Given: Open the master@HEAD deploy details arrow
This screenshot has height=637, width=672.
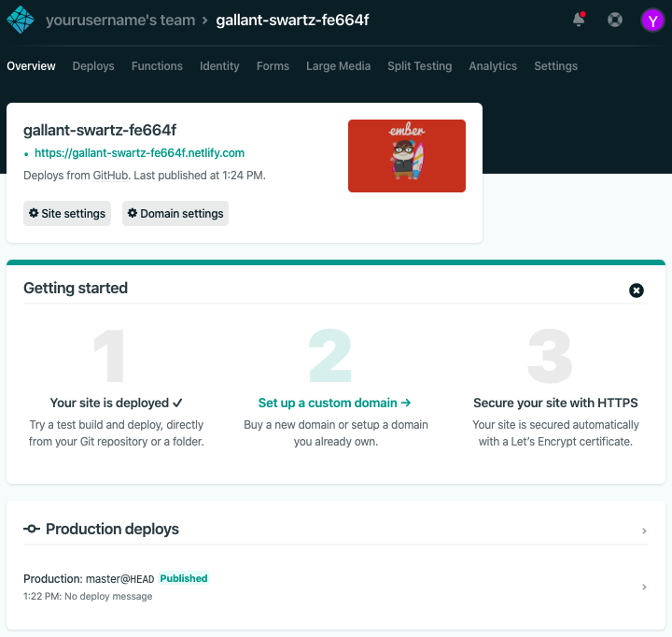Looking at the screenshot, I should [644, 587].
